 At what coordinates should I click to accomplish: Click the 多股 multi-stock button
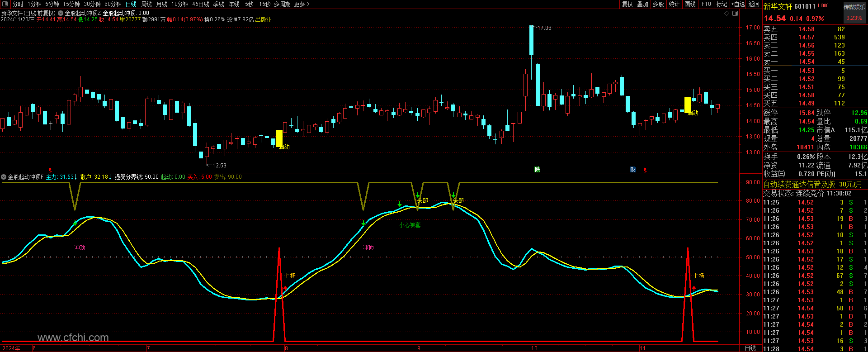coord(659,4)
